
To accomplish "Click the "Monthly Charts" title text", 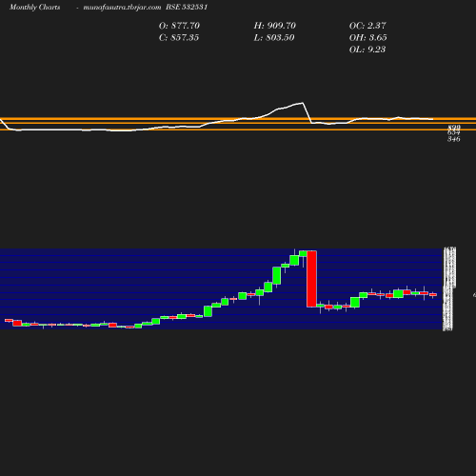I will click(35, 8).
